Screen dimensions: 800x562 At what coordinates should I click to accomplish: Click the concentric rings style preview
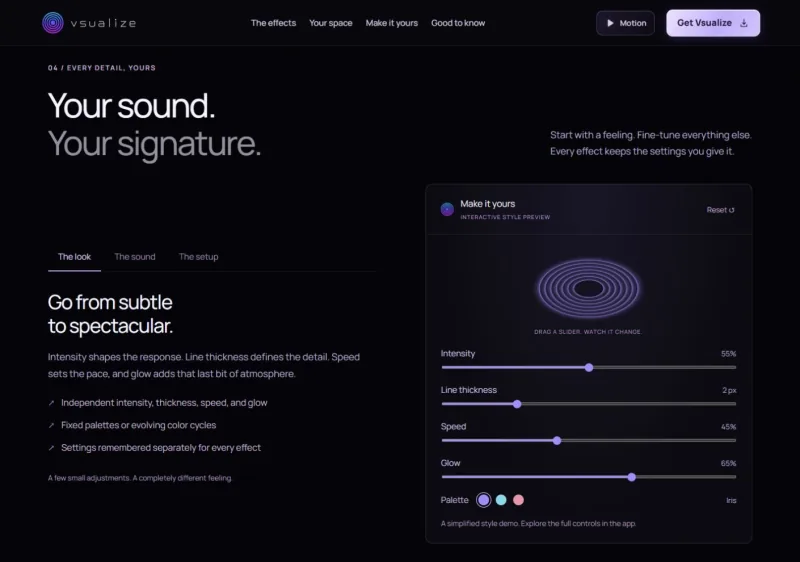[x=589, y=289]
